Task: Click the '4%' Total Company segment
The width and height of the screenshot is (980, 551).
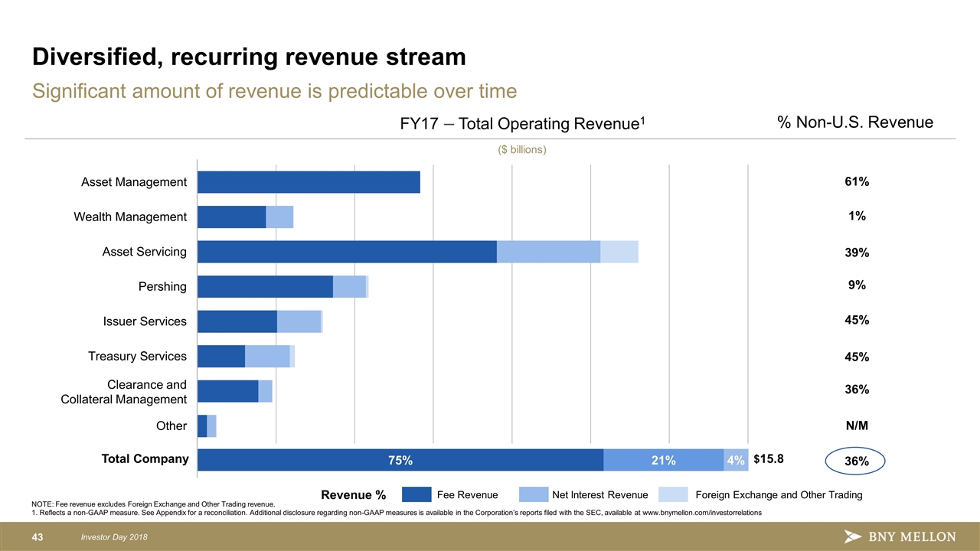Action: [x=737, y=460]
